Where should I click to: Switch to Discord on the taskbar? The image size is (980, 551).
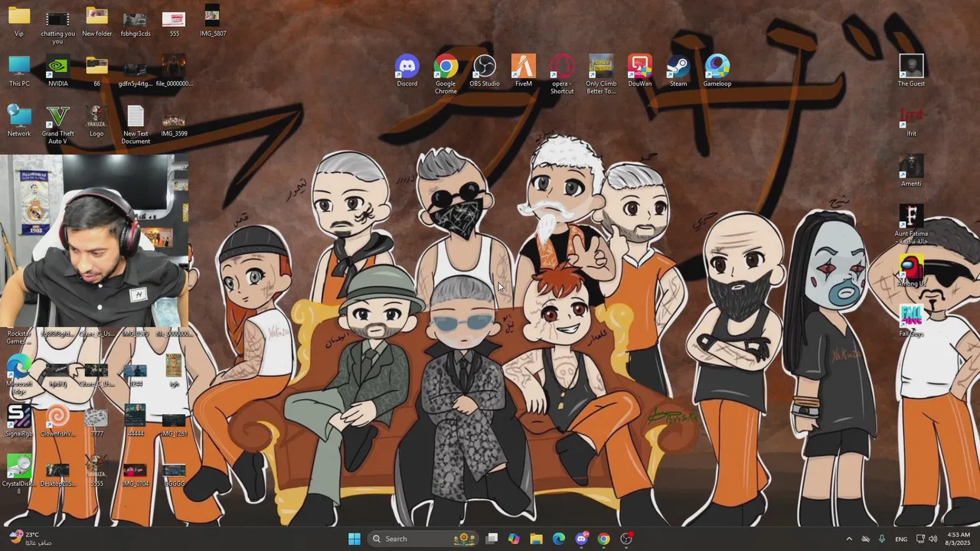coord(581,539)
